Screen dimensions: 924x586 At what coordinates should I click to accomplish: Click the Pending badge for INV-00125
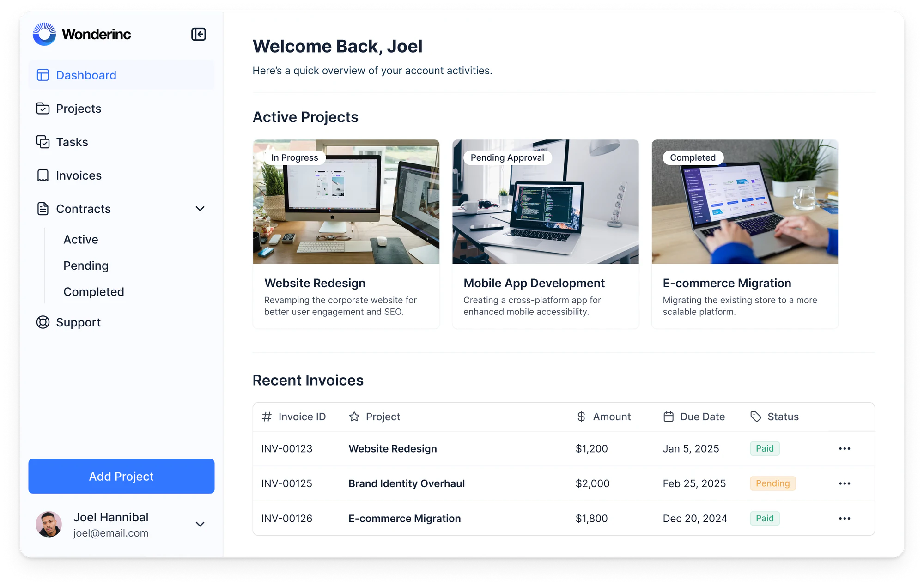pos(773,483)
